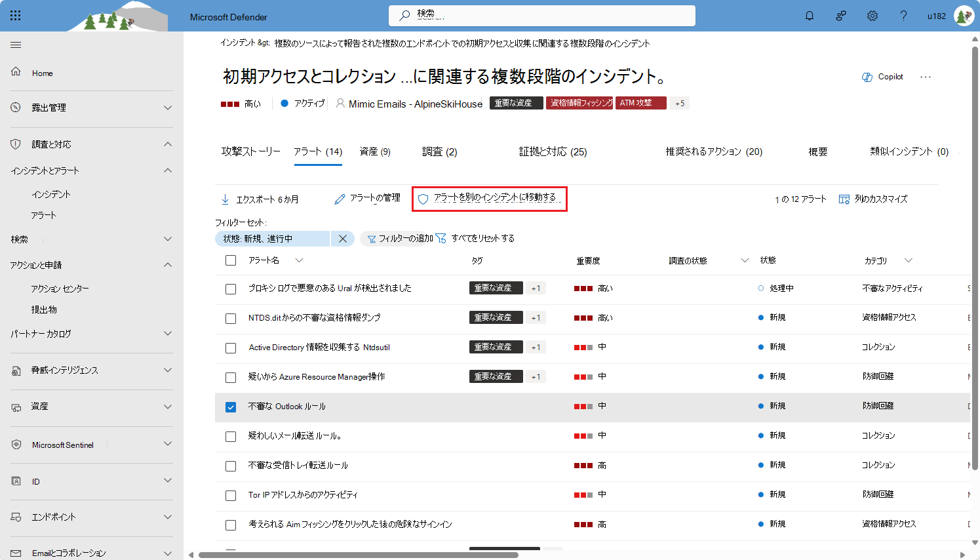Image resolution: width=980 pixels, height=560 pixels.
Task: Open the notifications bell
Action: click(x=810, y=16)
